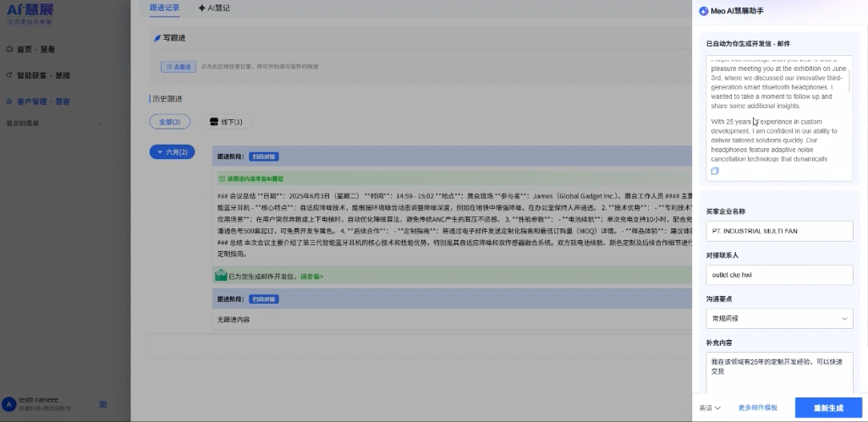The height and width of the screenshot is (422, 868).
Task: Collapse the 六月(2) month group
Action: (172, 152)
